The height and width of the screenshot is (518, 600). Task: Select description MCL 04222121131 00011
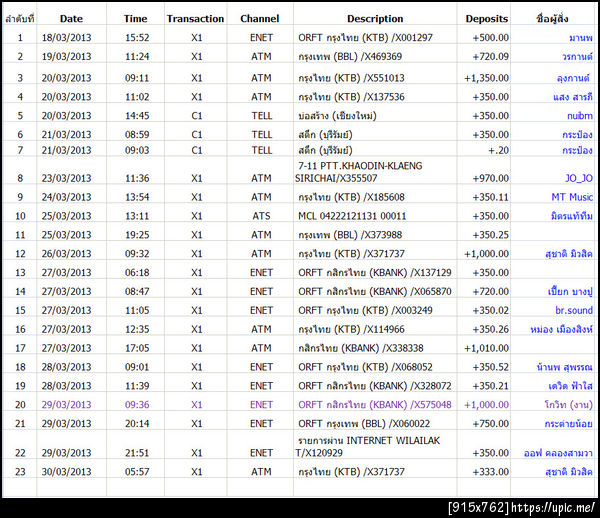point(352,216)
